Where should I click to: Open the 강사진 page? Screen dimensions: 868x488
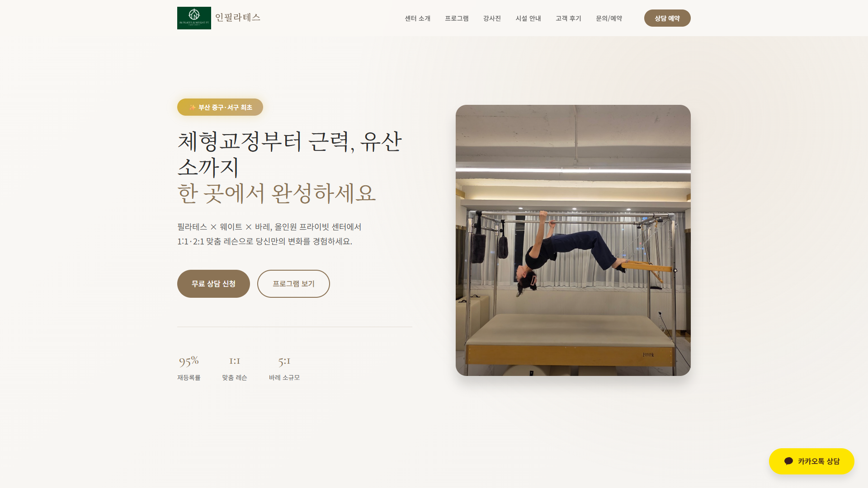click(492, 18)
